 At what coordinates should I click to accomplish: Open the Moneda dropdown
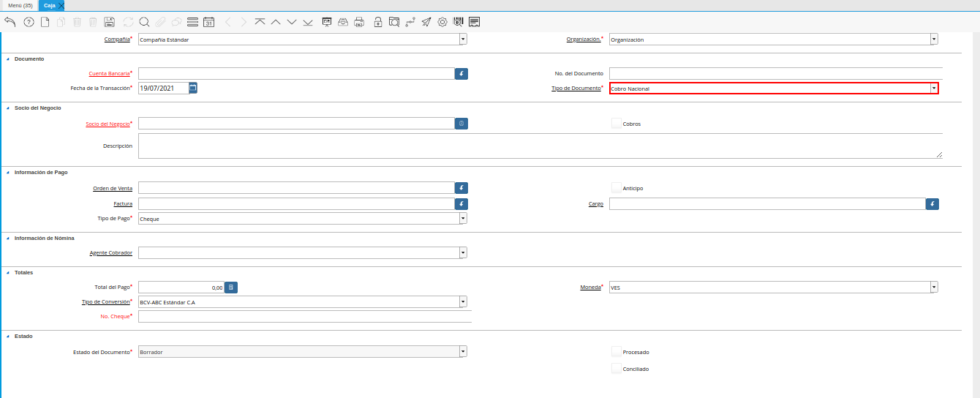(x=934, y=288)
